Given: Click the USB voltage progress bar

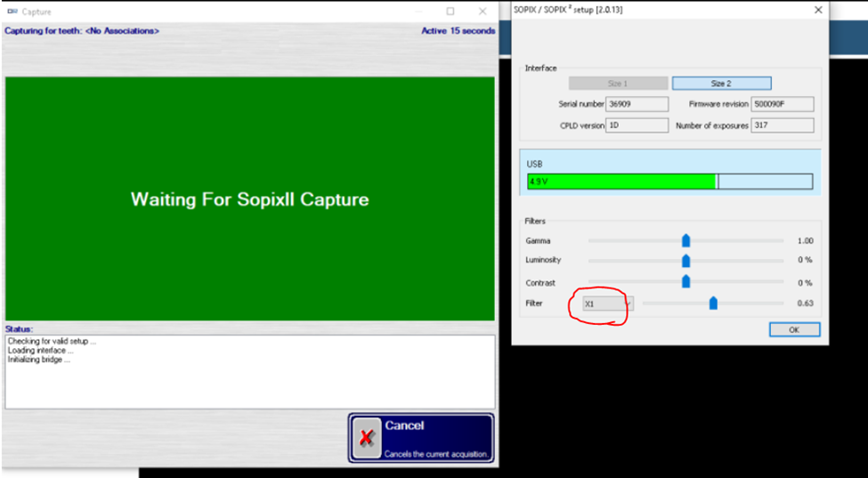Looking at the screenshot, I should point(669,182).
